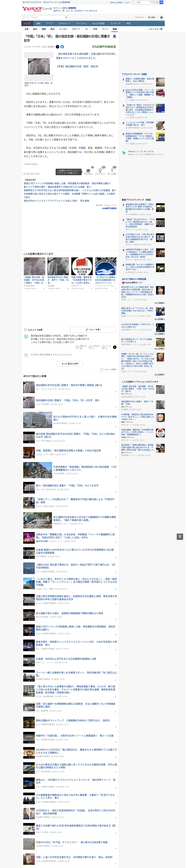Viewport: 186px width, 868px height.
Task: Open the ヘルプ link in header
Action: point(127,2)
